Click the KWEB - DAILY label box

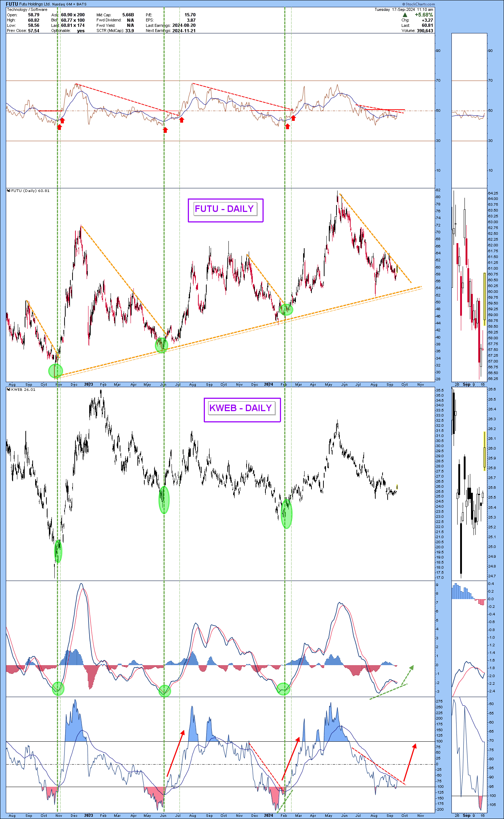tap(242, 409)
